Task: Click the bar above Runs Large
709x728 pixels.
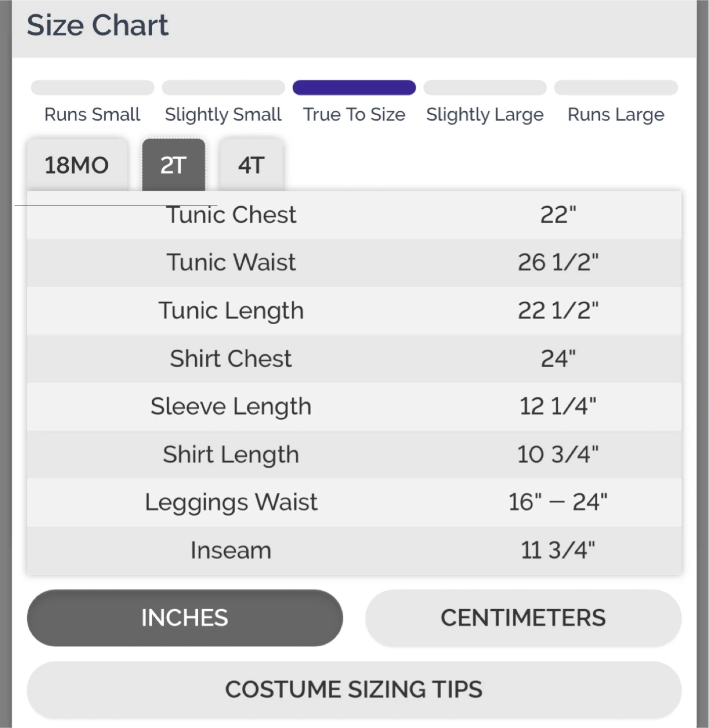Action: pyautogui.click(x=616, y=88)
